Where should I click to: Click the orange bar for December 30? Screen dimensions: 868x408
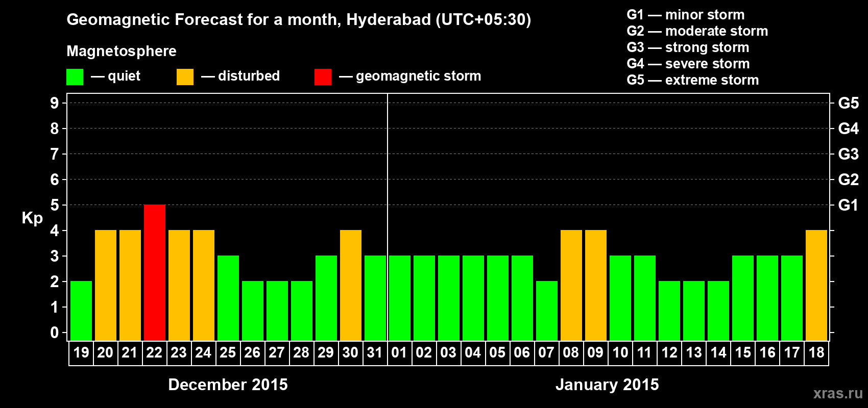click(351, 285)
